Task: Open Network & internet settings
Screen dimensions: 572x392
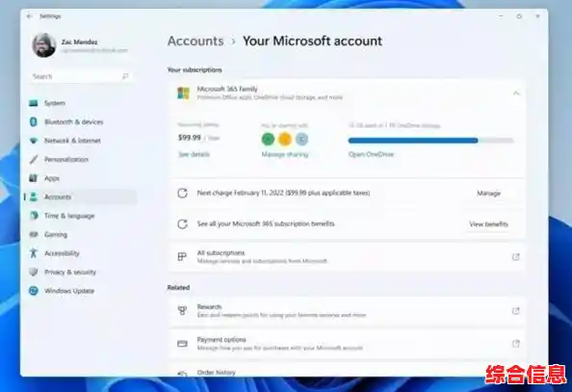Action: [x=81, y=141]
